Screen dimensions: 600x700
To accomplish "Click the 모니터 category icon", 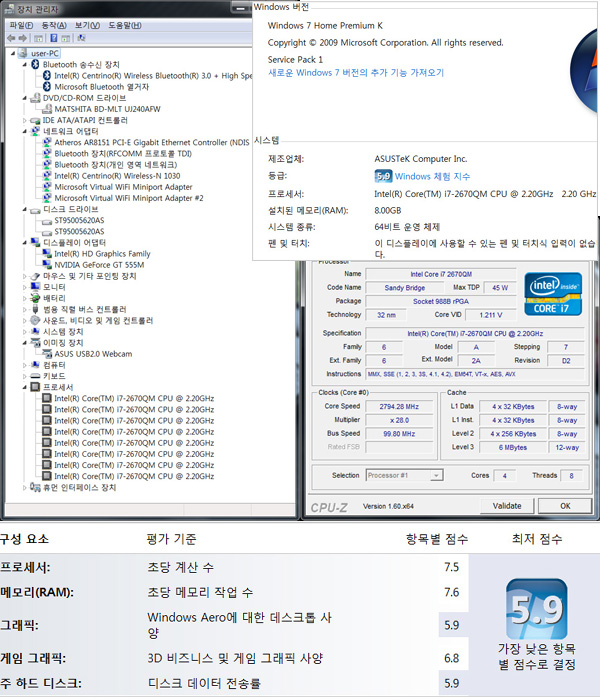I will coord(35,287).
